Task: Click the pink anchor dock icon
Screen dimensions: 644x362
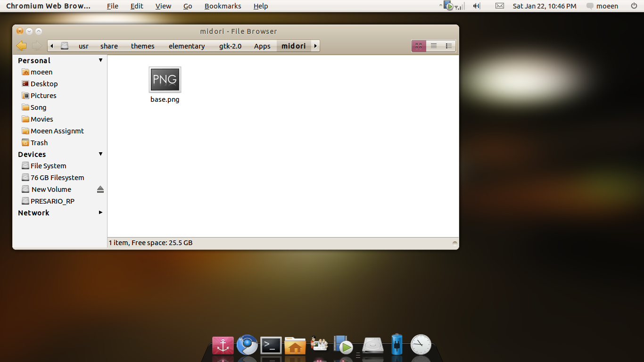Action: coord(223,346)
